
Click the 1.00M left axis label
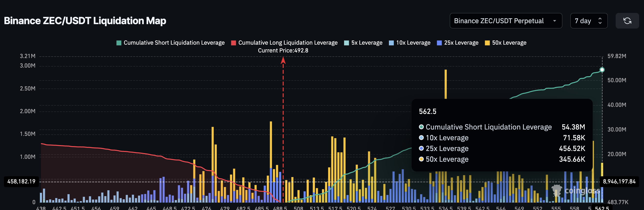coord(28,157)
